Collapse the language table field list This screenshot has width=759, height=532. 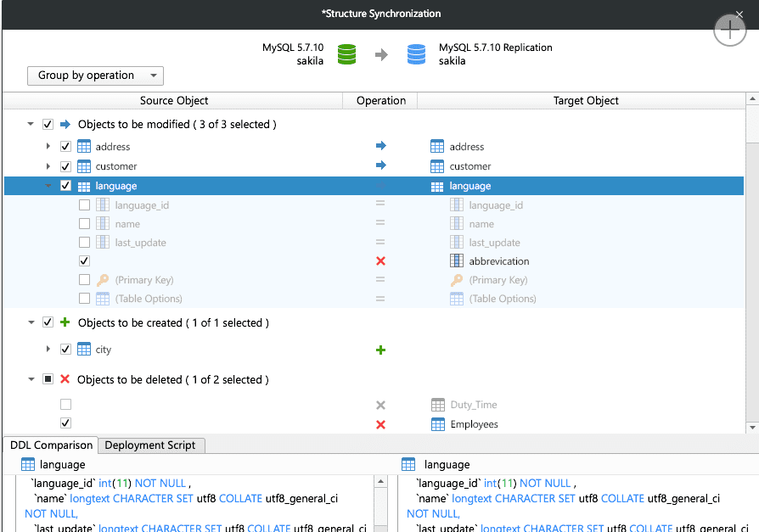[x=48, y=186]
